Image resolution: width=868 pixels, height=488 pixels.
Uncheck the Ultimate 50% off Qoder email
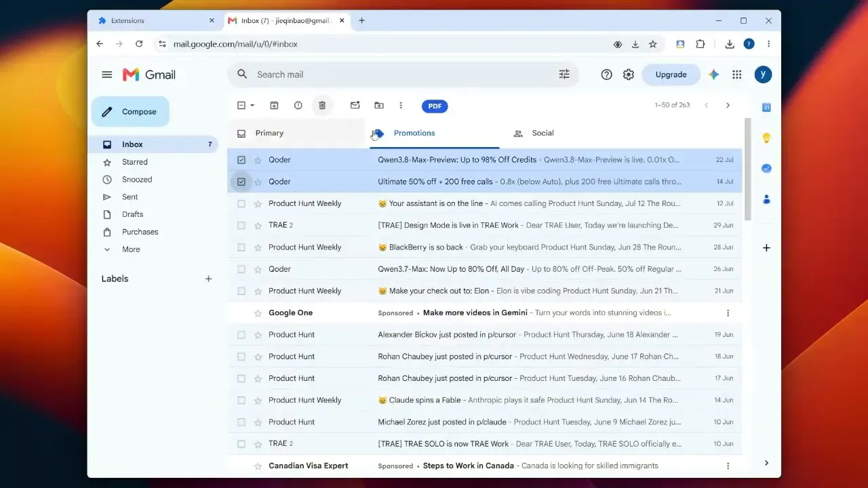point(241,182)
